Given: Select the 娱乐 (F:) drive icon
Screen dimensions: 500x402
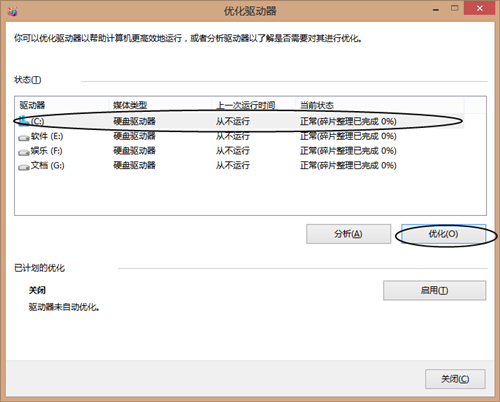Looking at the screenshot, I should (x=24, y=152).
